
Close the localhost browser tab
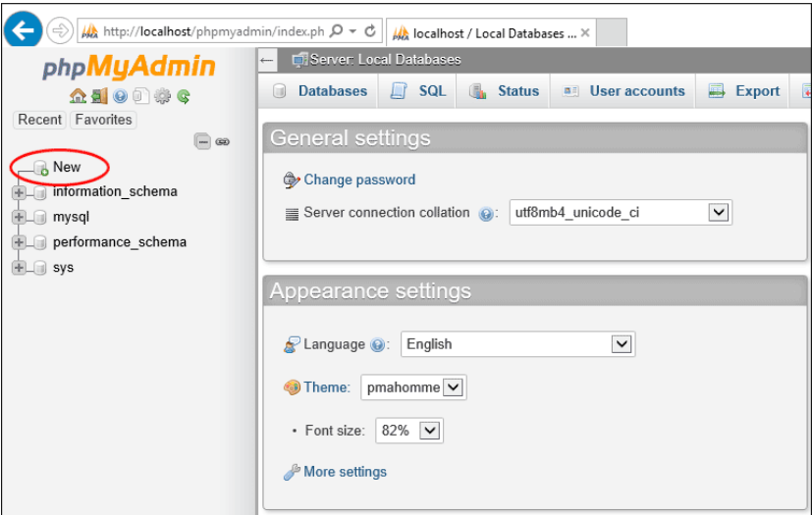(x=585, y=33)
